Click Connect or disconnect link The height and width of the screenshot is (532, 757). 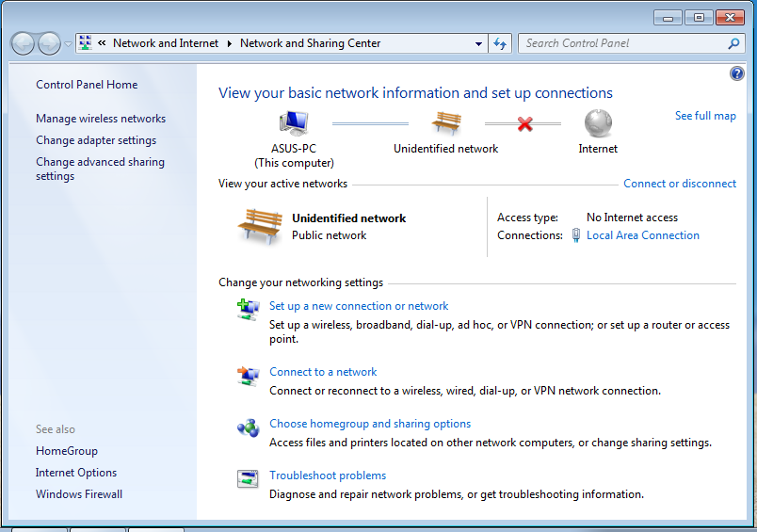(x=680, y=184)
